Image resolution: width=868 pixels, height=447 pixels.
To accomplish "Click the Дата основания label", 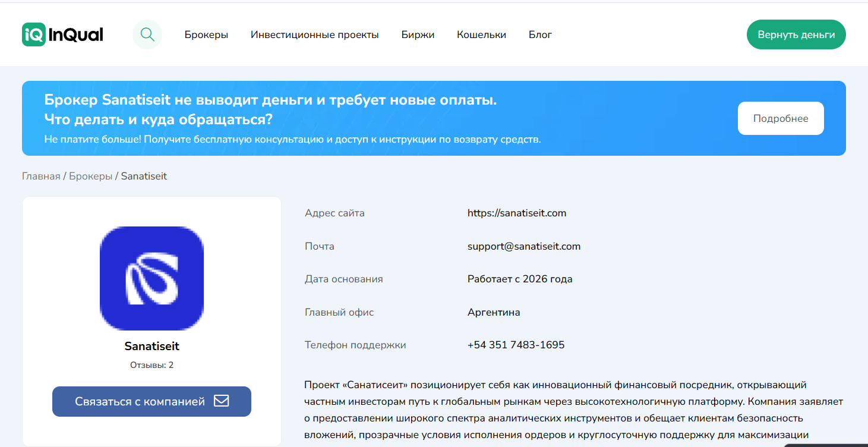I will (x=344, y=279).
